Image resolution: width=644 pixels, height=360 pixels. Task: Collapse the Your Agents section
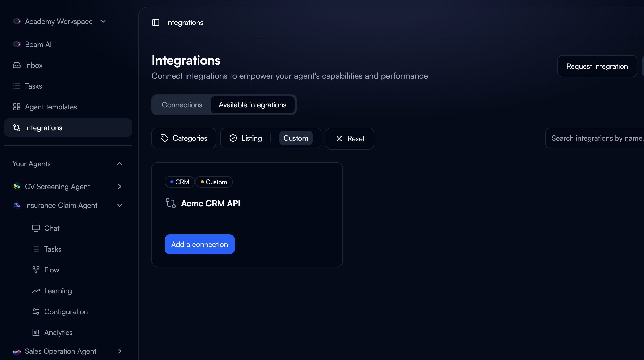click(120, 164)
